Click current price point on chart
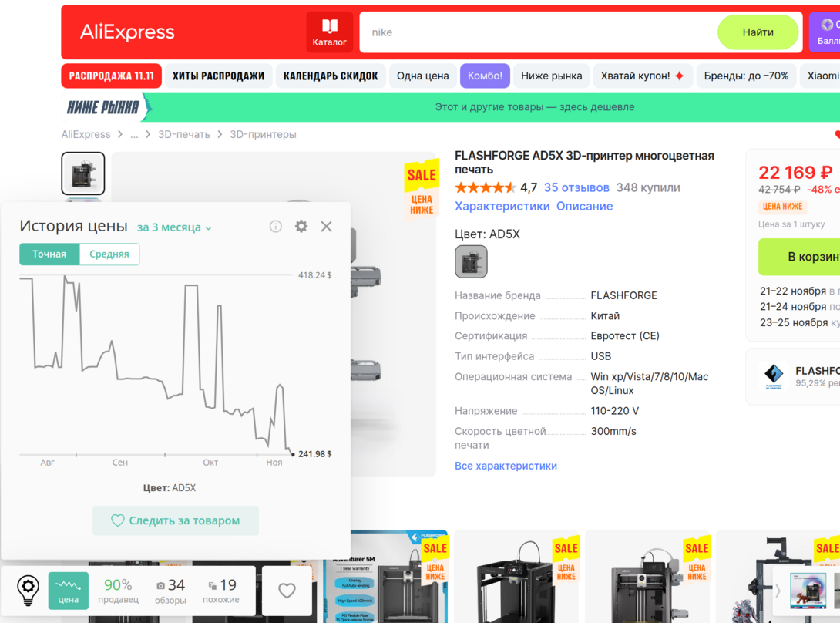Viewport: 840px width, 623px height. tap(293, 454)
